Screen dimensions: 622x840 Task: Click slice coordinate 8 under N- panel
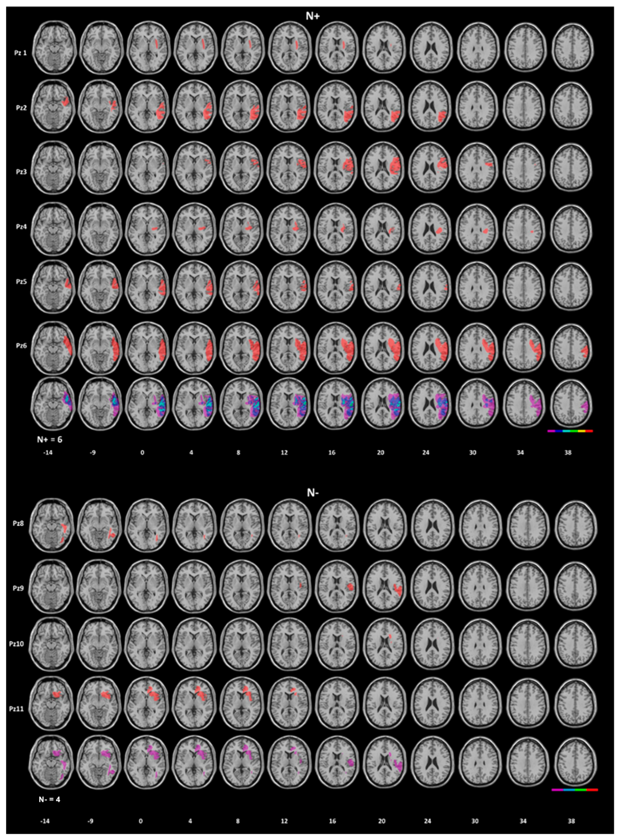tap(237, 821)
